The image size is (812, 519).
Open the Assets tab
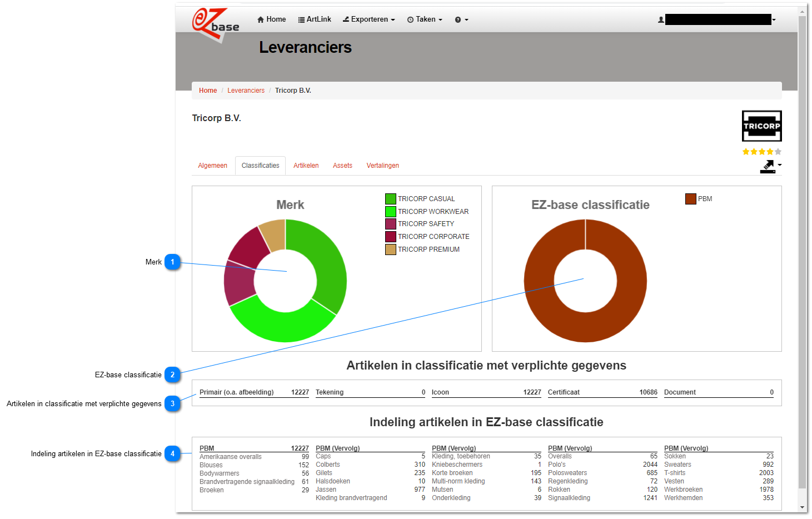(x=342, y=166)
